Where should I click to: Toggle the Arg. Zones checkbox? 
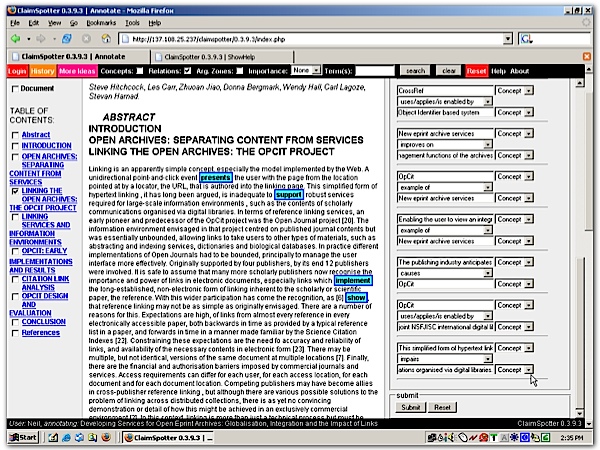click(x=240, y=71)
